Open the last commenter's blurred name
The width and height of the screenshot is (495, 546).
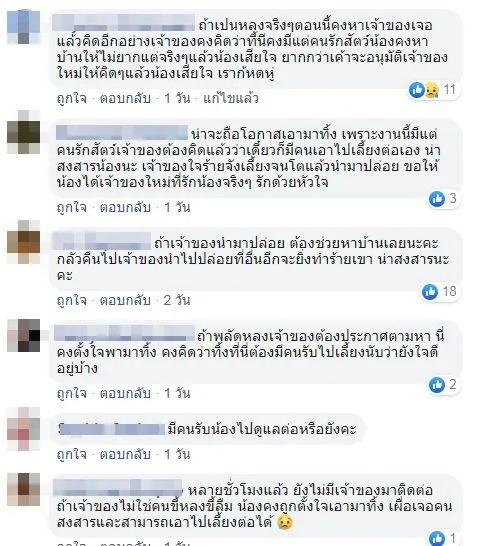[118, 488]
